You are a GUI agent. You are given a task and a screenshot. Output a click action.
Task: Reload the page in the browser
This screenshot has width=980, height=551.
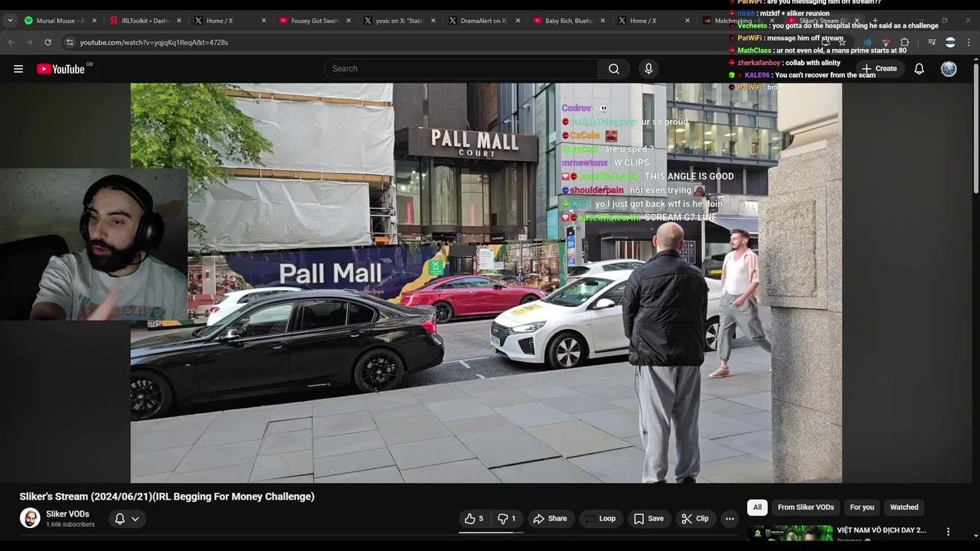pos(47,42)
